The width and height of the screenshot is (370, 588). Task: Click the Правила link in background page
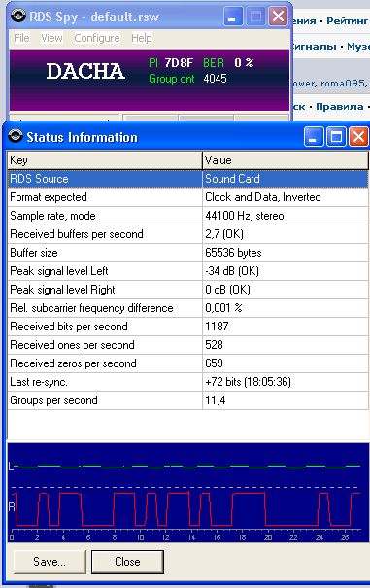[340, 107]
